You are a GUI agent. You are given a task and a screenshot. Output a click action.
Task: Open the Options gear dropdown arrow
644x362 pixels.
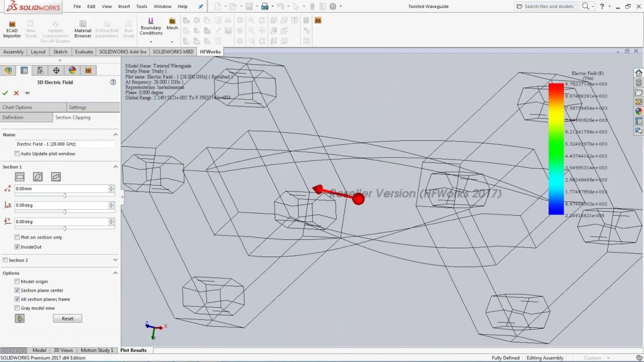click(x=341, y=7)
